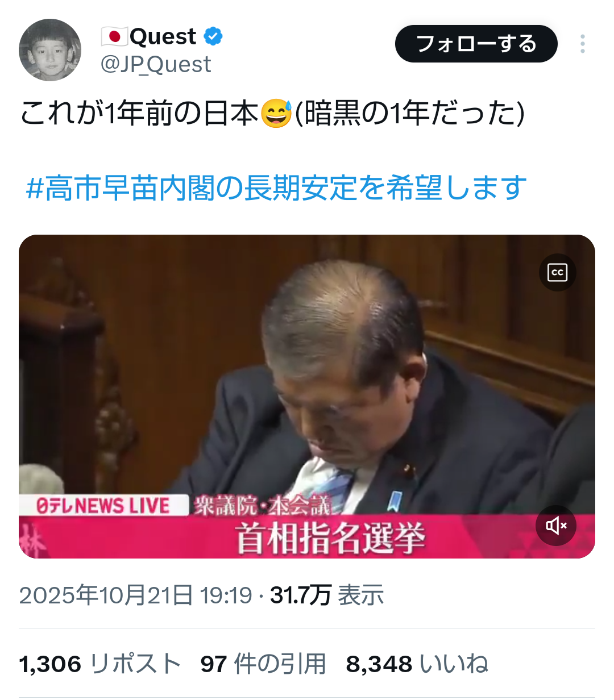Open the 97 件の引用 quotes list

(x=263, y=664)
